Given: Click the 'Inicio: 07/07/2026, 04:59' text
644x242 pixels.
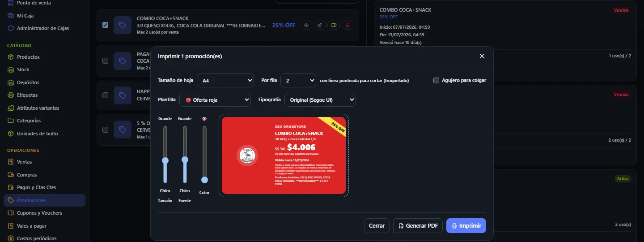Looking at the screenshot, I should [405, 27].
